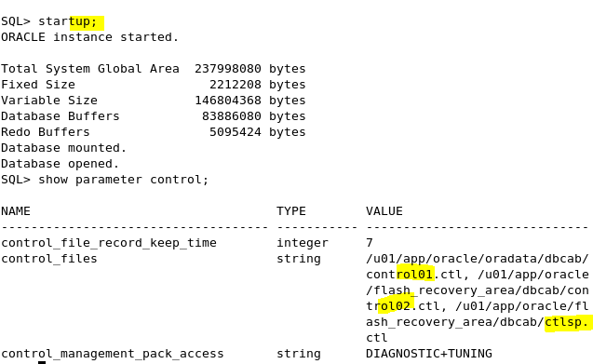Screen dimensions: 593x364
Task: Click the control_management_pack_access parameter name
Action: 113,354
